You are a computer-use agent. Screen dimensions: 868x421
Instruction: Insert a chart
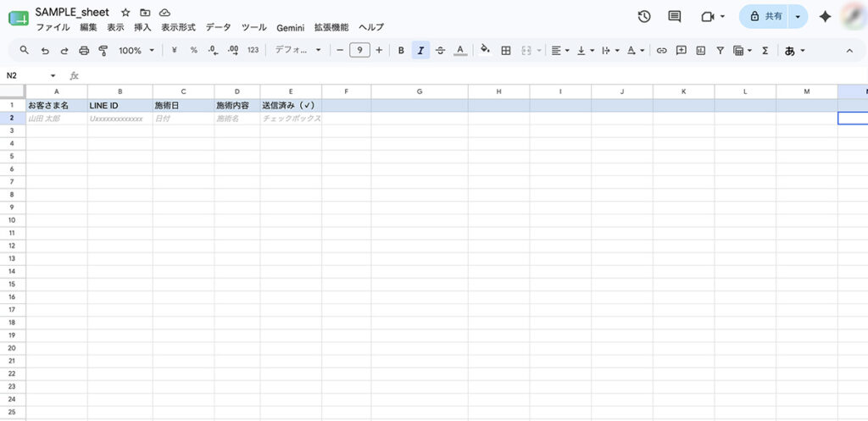coord(701,50)
